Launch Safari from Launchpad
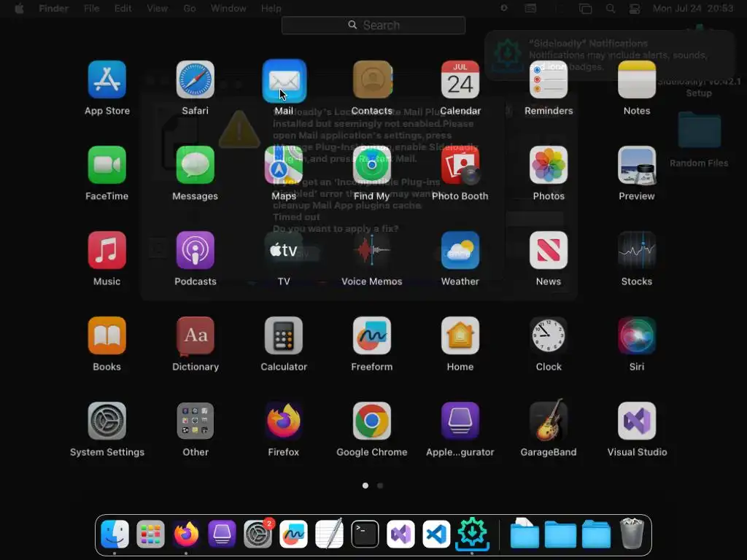Screen dimensions: 747x560 click(196, 79)
